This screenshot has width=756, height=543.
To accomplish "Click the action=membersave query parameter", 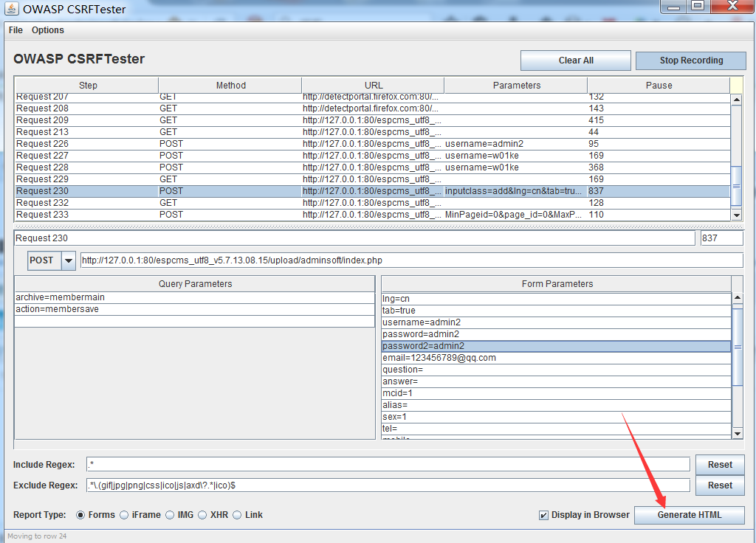I will pos(195,309).
